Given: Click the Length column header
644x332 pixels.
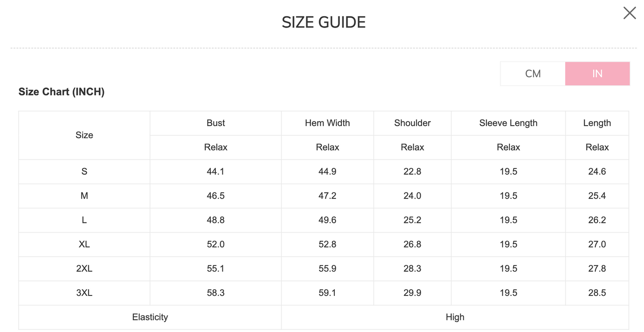Looking at the screenshot, I should (597, 123).
